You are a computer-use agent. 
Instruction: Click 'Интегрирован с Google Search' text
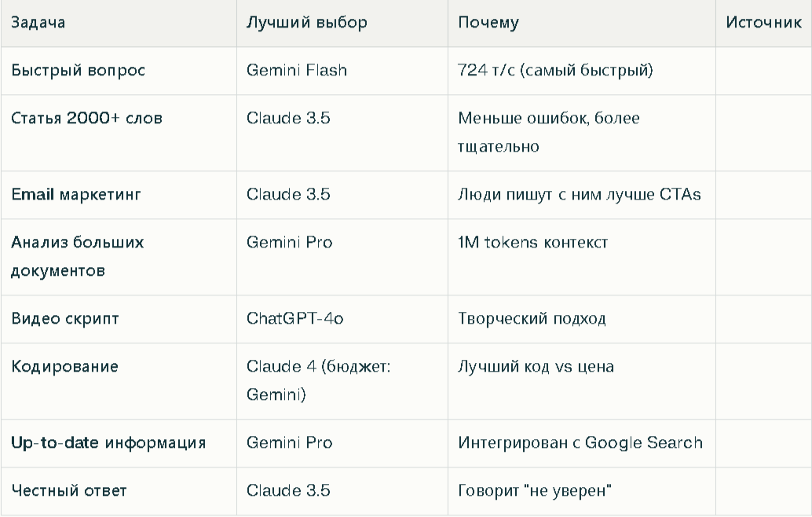coord(580,442)
